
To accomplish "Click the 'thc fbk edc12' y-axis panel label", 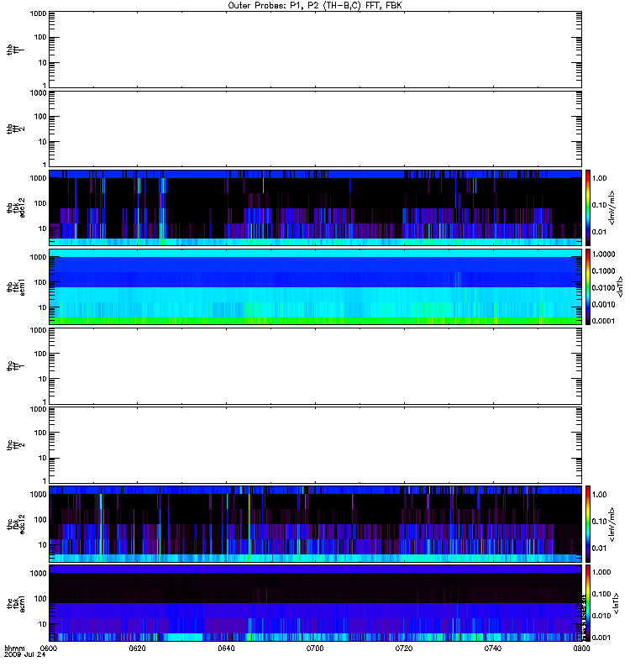I will [x=15, y=524].
